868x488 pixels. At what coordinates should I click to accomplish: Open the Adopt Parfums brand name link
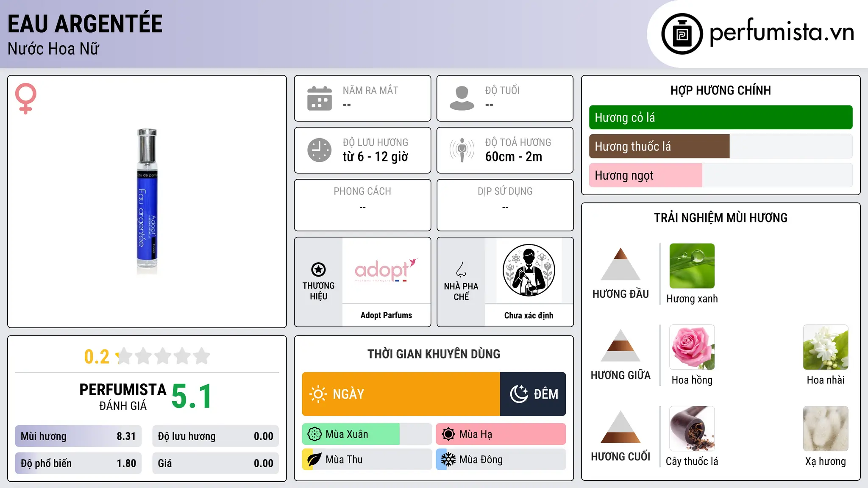386,315
